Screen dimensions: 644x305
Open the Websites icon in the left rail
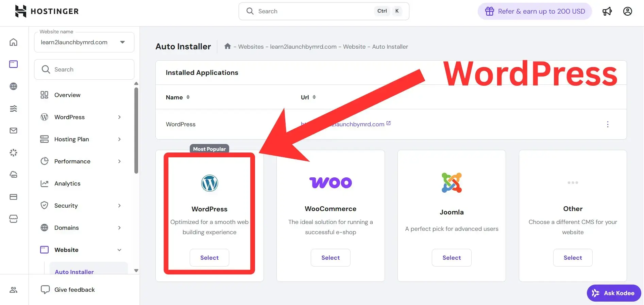coord(14,64)
